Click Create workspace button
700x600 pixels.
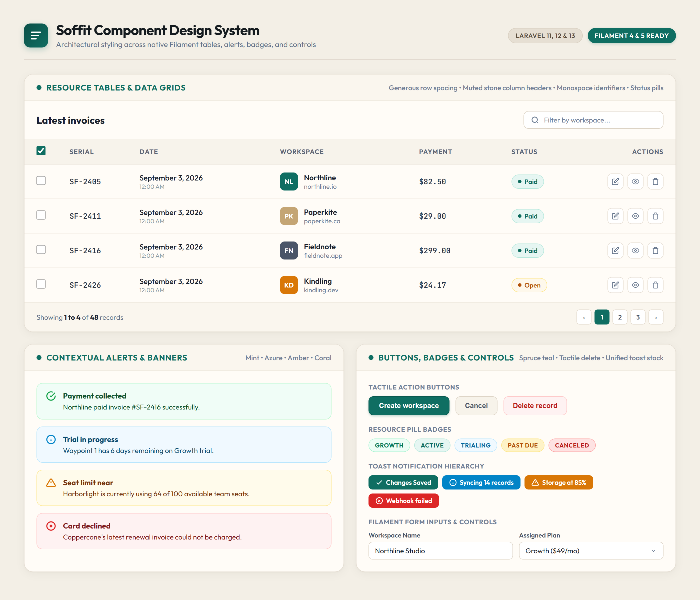tap(409, 406)
